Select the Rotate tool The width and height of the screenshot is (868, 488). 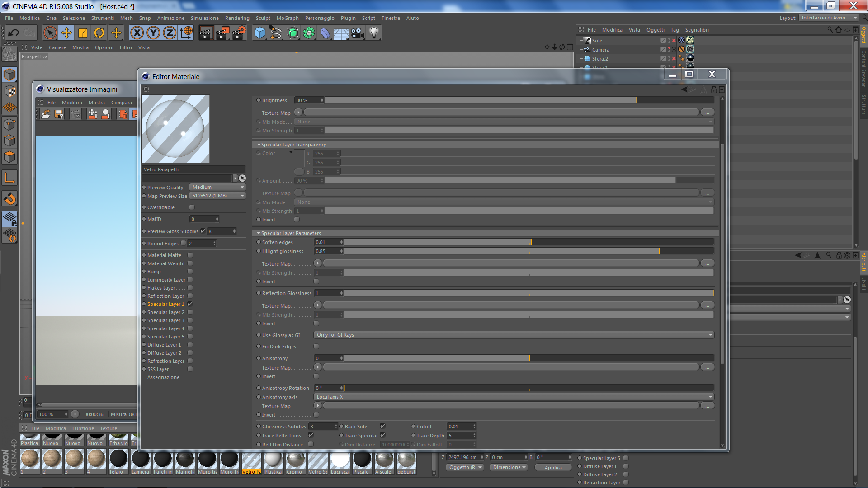pos(99,33)
